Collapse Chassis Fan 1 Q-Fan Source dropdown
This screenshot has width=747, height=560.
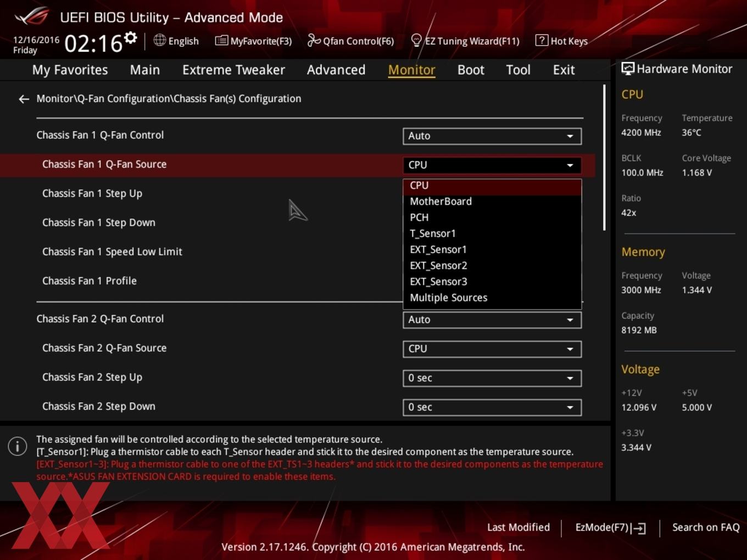click(x=492, y=165)
